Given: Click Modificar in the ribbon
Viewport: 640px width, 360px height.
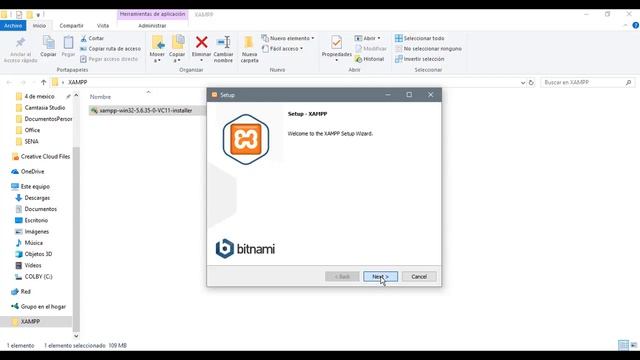Looking at the screenshot, I should coord(371,49).
